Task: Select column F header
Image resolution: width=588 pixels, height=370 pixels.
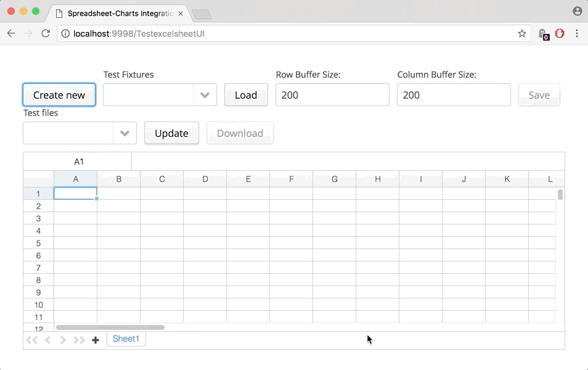Action: 291,179
